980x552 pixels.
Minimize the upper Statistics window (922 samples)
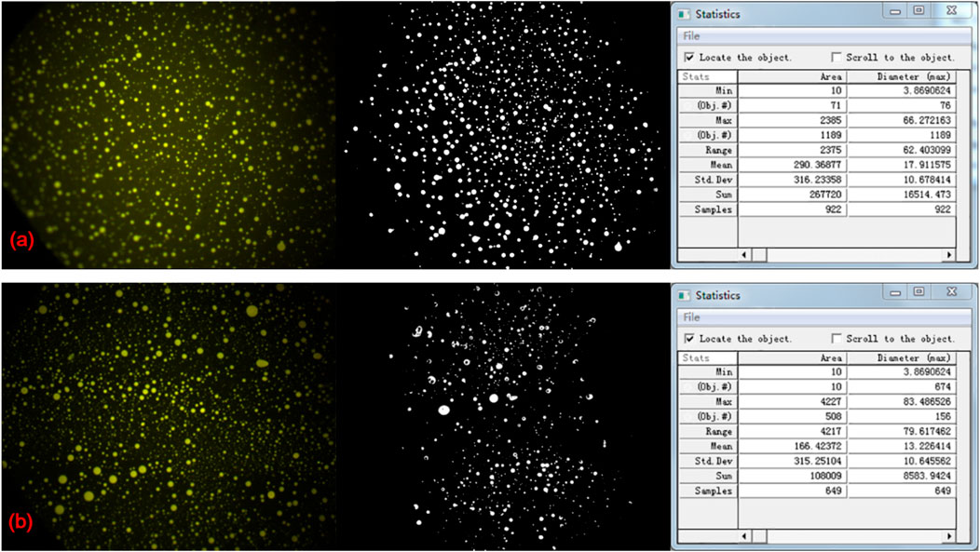click(895, 10)
